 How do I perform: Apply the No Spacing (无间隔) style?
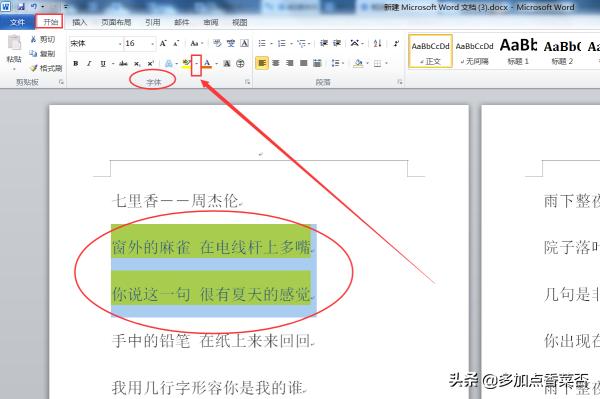click(x=474, y=51)
